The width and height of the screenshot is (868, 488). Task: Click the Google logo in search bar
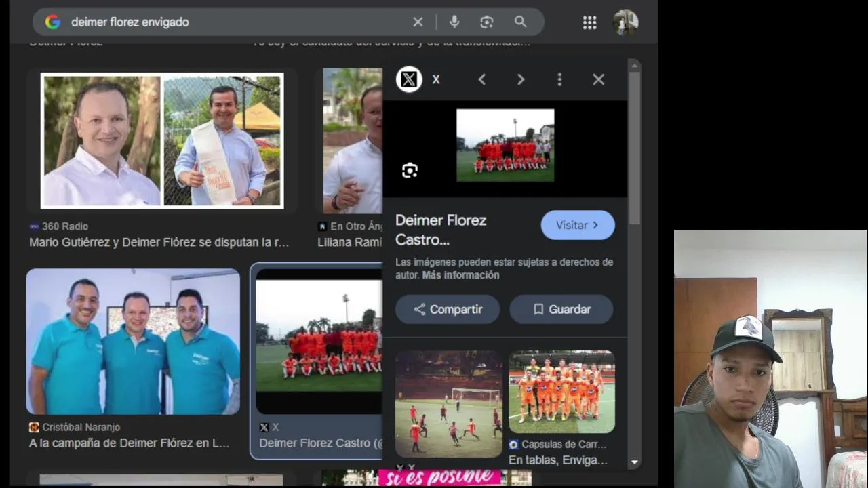click(53, 22)
